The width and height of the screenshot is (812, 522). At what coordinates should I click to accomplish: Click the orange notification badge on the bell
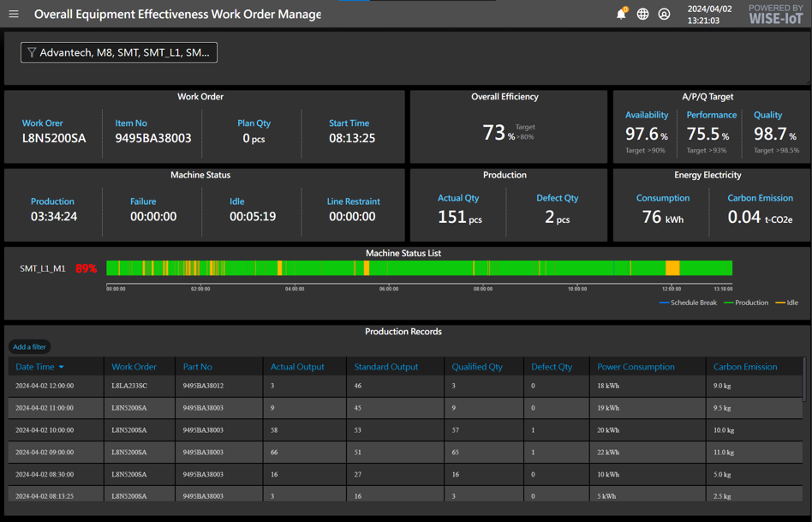coord(626,8)
